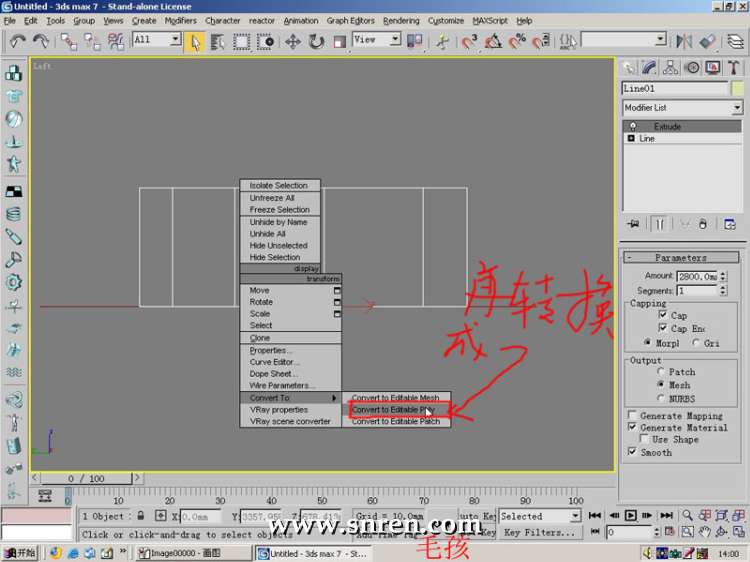Click the Mirror Selected Objects icon
Viewport: 750px width, 562px height.
point(684,42)
